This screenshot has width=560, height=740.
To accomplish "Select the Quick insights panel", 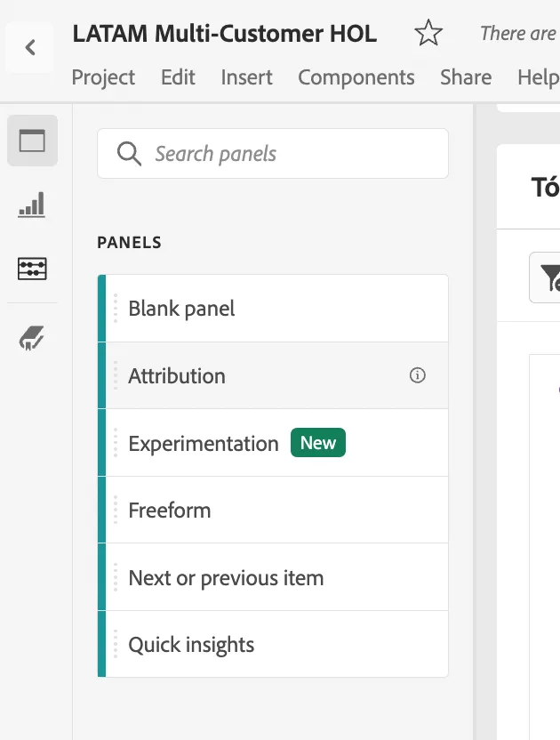I will pyautogui.click(x=273, y=644).
